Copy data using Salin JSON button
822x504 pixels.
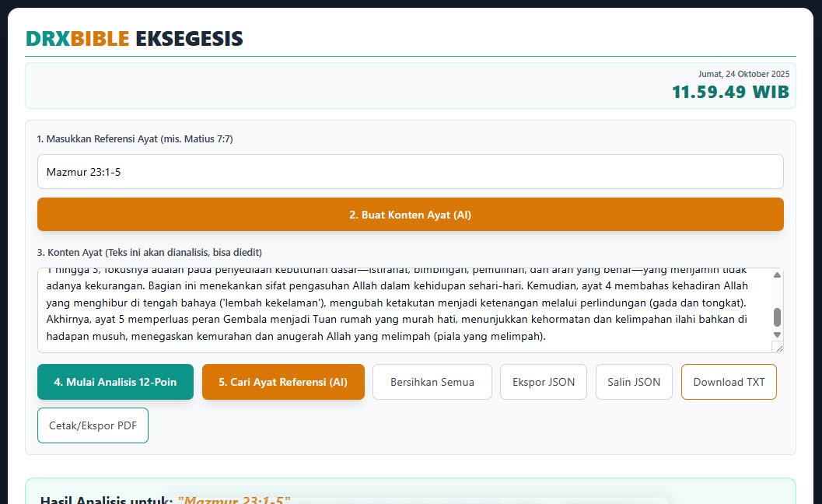(634, 382)
